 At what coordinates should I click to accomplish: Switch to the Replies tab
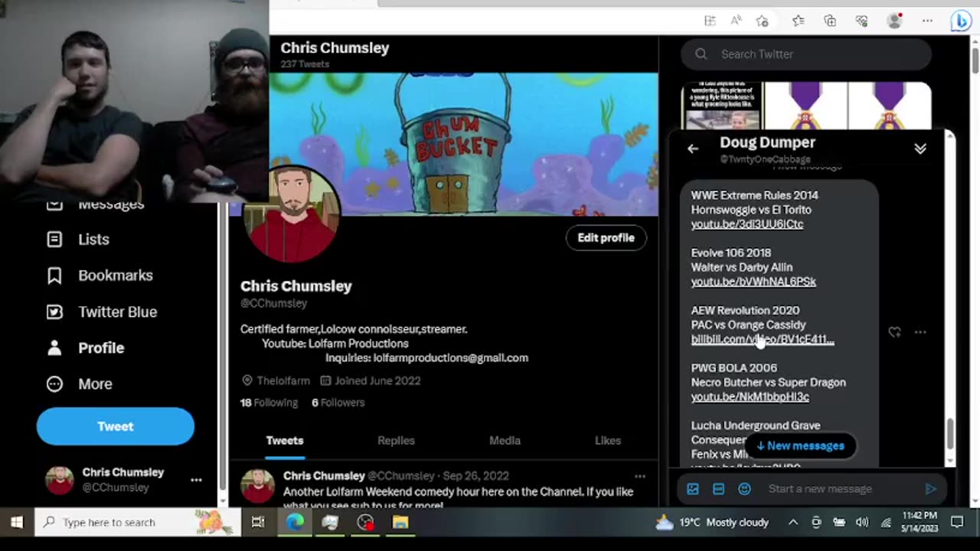(396, 441)
